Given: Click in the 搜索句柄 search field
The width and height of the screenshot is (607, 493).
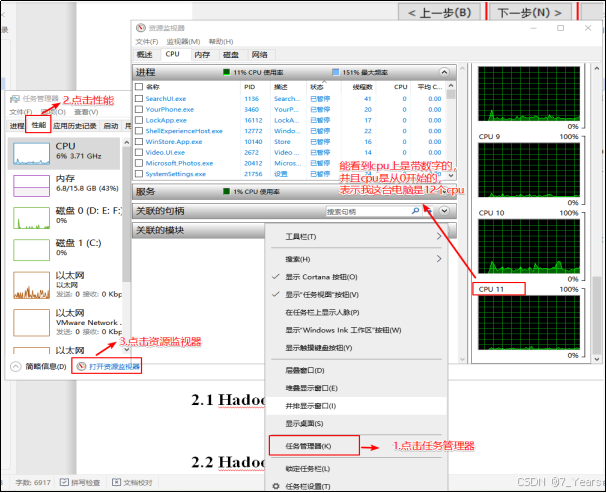Looking at the screenshot, I should [369, 211].
